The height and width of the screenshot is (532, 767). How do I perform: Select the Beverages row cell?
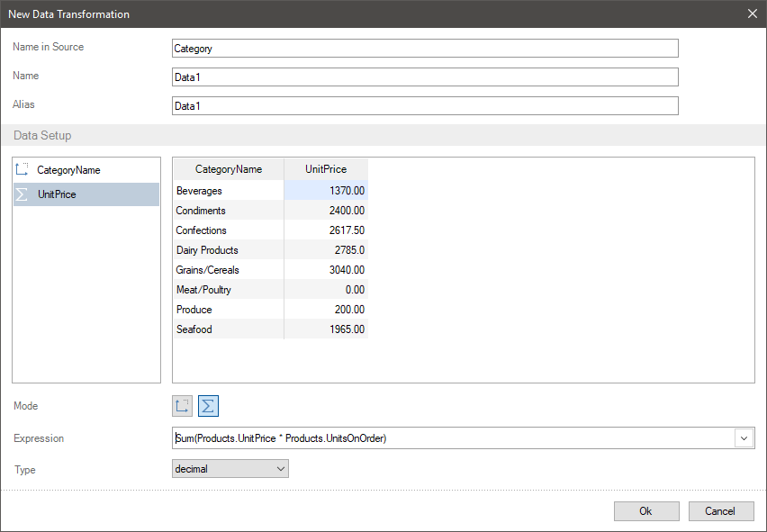tap(229, 191)
